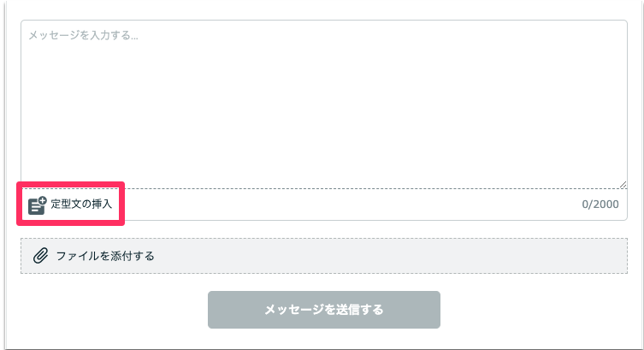Click the 0/2000 character counter
This screenshot has height=350, width=644.
pyautogui.click(x=600, y=205)
